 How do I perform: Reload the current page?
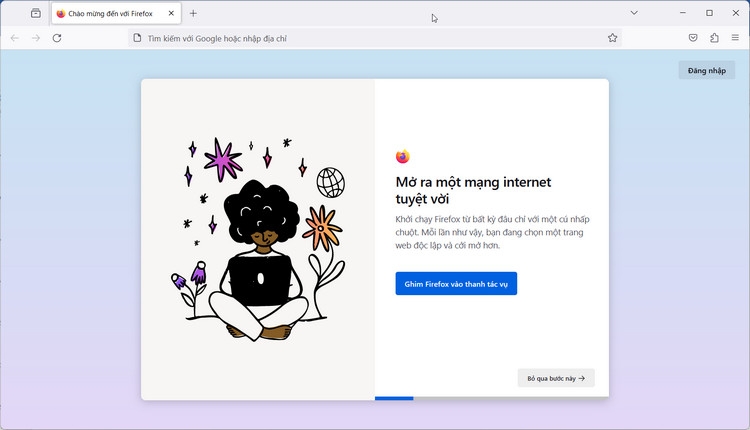pyautogui.click(x=57, y=38)
